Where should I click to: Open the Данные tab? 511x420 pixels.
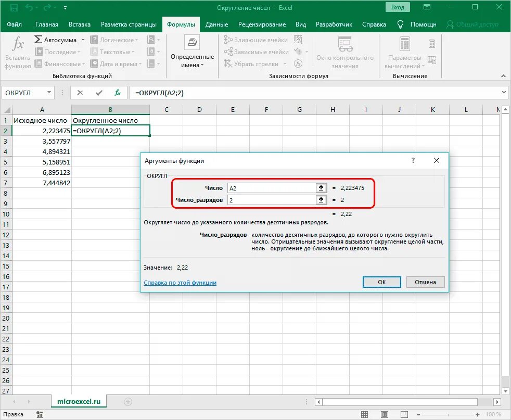tap(216, 24)
